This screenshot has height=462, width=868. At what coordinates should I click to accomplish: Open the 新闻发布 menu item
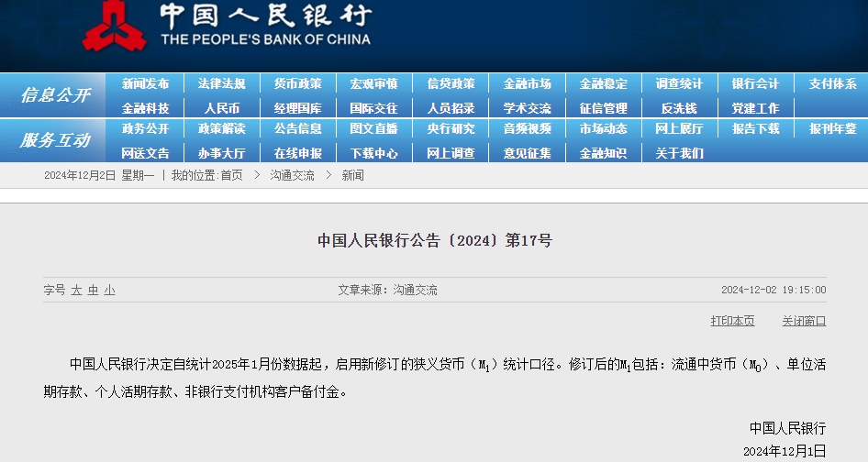pos(145,84)
